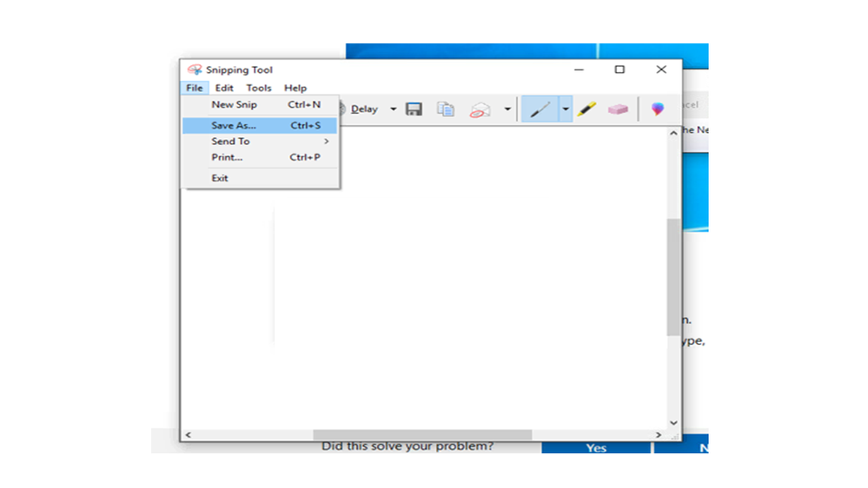Select Exit in File menu

260,178
